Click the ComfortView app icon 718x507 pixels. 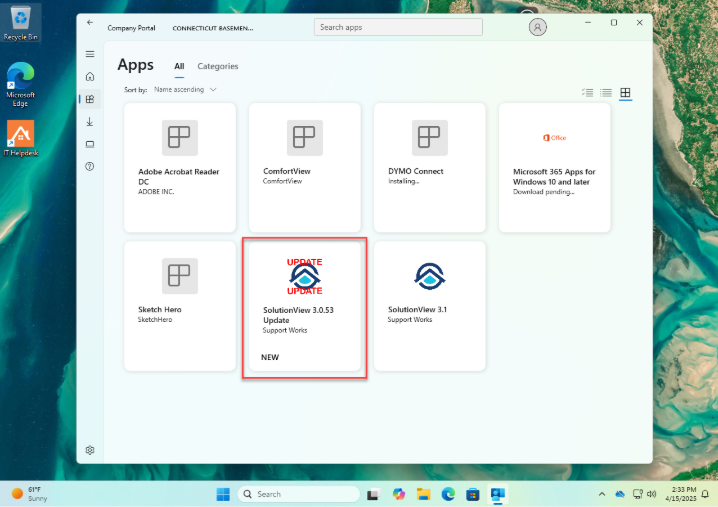click(x=305, y=137)
